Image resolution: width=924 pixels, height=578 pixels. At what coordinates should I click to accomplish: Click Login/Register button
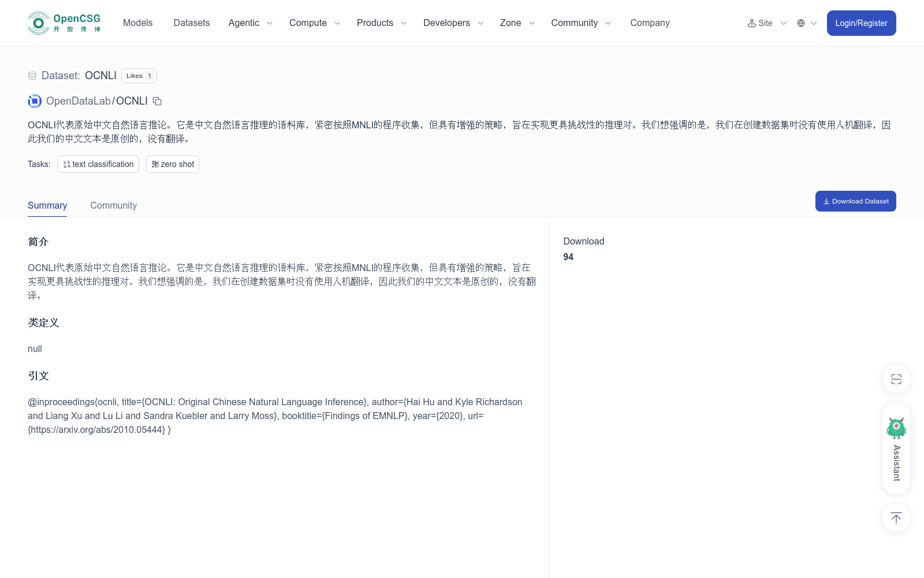tap(861, 23)
